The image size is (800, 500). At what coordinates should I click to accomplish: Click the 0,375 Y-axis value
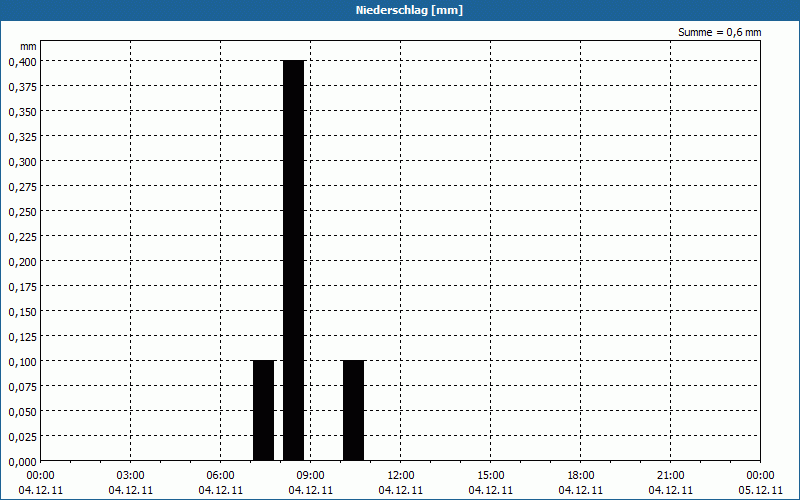[x=22, y=87]
